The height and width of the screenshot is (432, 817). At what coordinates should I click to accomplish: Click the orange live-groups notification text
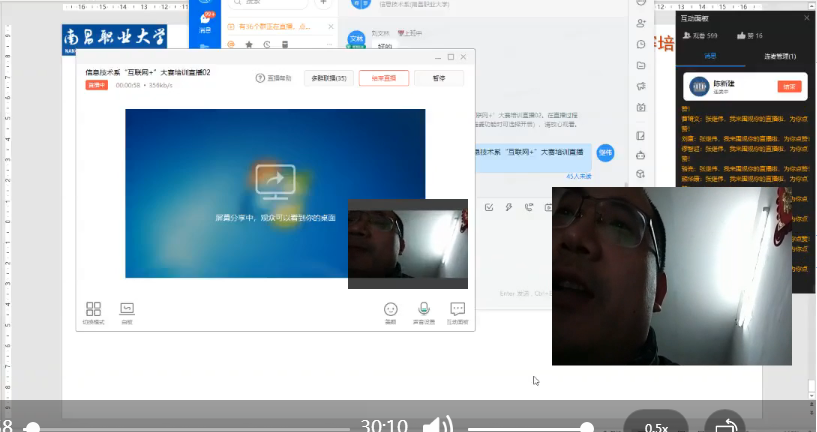pos(275,26)
